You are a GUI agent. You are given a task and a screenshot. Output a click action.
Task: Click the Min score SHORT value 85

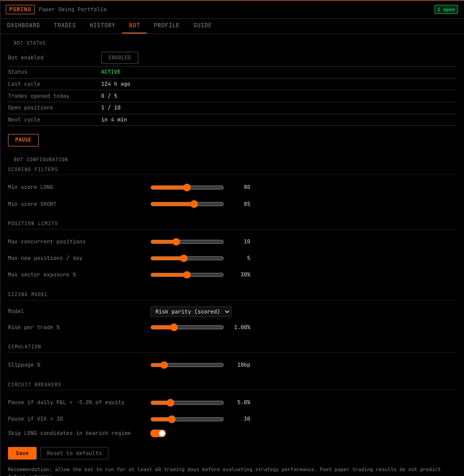click(247, 204)
